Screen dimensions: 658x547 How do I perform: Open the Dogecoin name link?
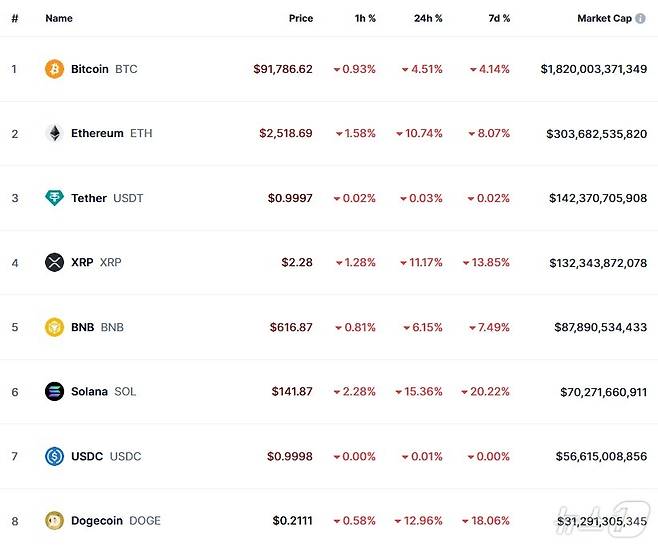(x=96, y=520)
